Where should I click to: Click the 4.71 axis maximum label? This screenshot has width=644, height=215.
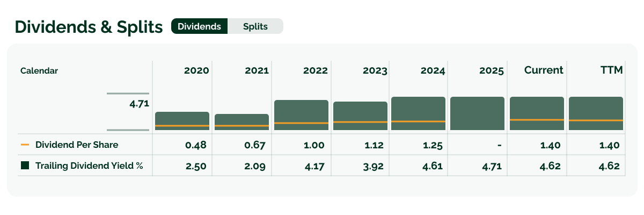pos(139,104)
